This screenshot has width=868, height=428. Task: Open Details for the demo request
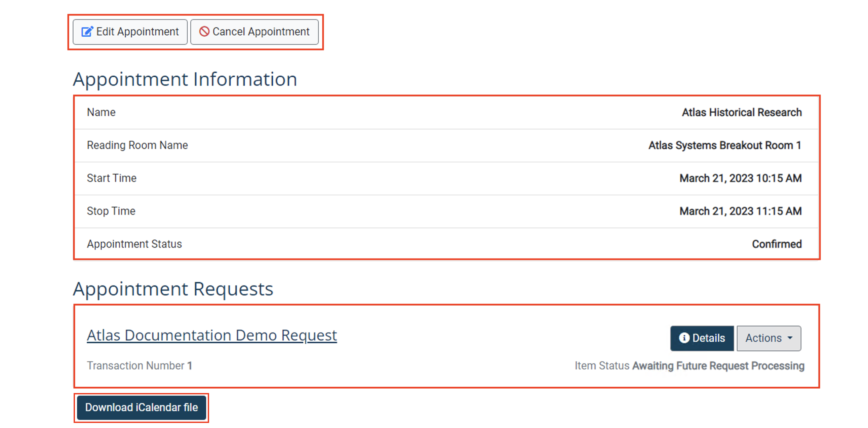702,338
